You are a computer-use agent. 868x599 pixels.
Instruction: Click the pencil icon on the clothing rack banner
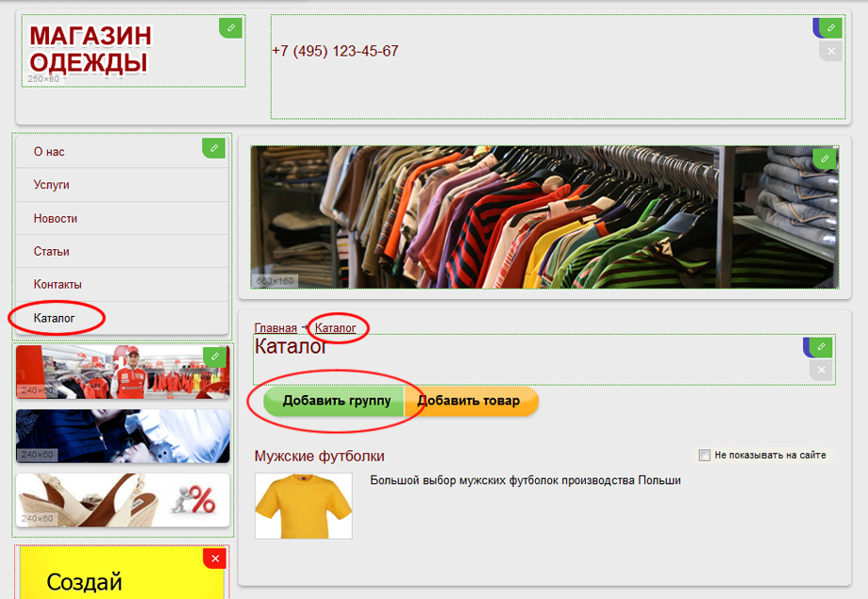click(825, 158)
